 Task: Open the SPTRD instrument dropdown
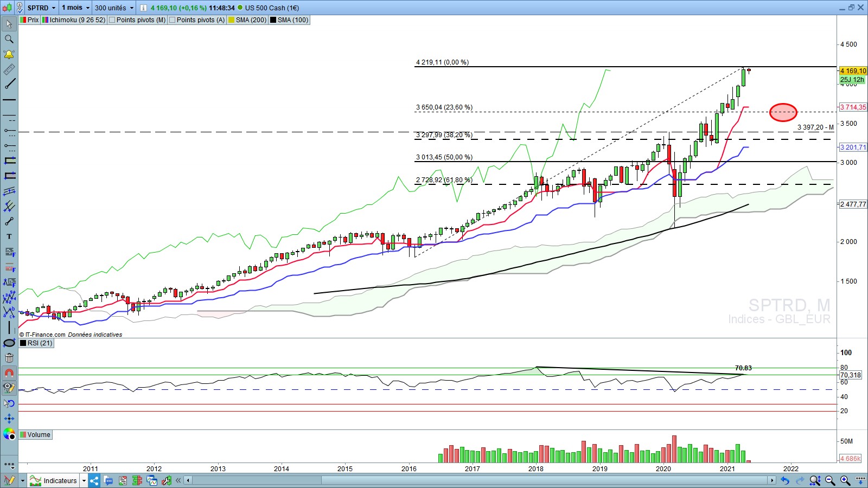click(x=41, y=8)
